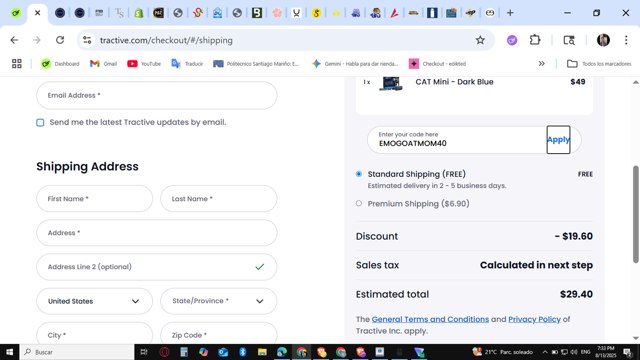Reload the Tractive checkout page

(60, 40)
